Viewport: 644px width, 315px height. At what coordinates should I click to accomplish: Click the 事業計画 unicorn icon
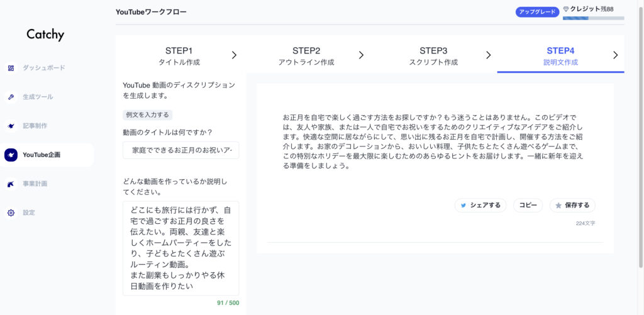[x=11, y=184]
